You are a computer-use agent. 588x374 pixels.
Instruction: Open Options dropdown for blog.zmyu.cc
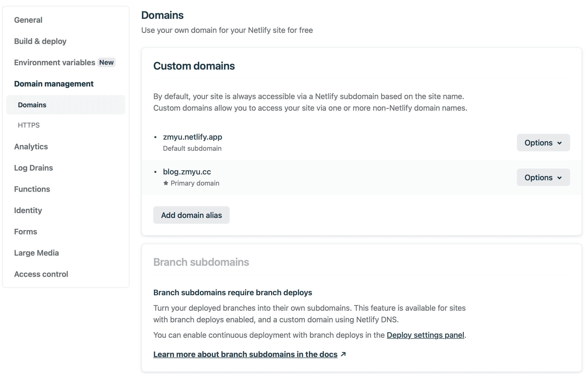[x=543, y=177]
